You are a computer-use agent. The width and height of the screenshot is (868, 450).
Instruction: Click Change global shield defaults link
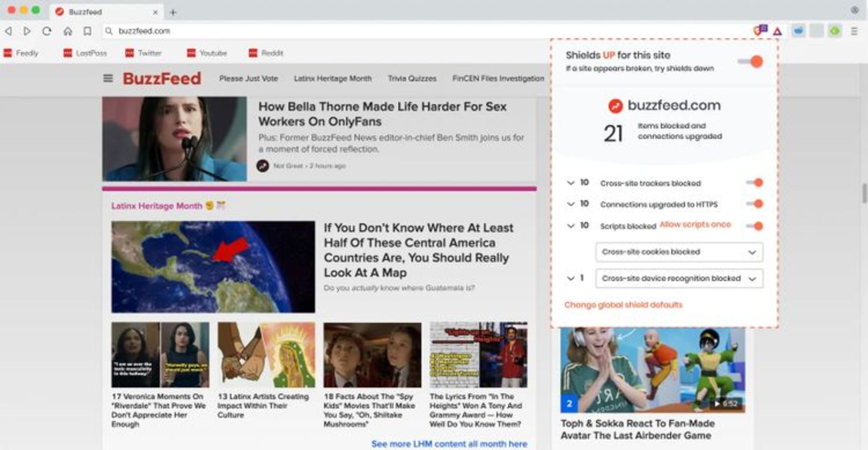623,305
